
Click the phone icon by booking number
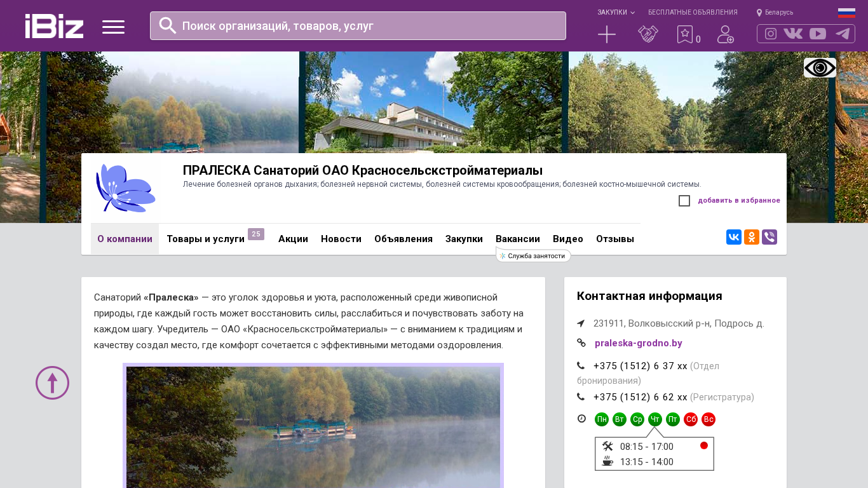point(581,365)
